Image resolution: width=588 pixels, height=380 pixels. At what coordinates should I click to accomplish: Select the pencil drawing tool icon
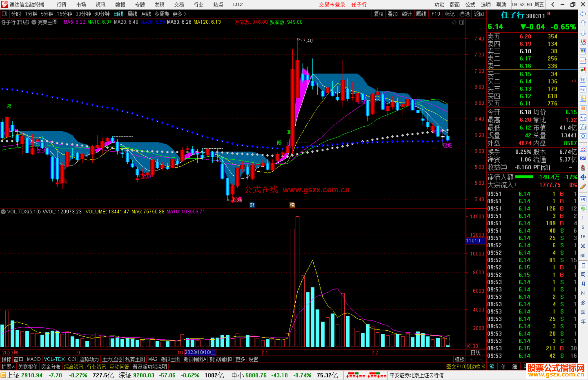(583, 187)
